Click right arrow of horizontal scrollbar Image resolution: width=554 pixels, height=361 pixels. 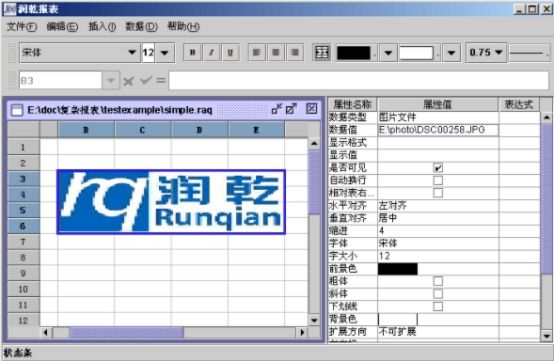pyautogui.click(x=302, y=332)
